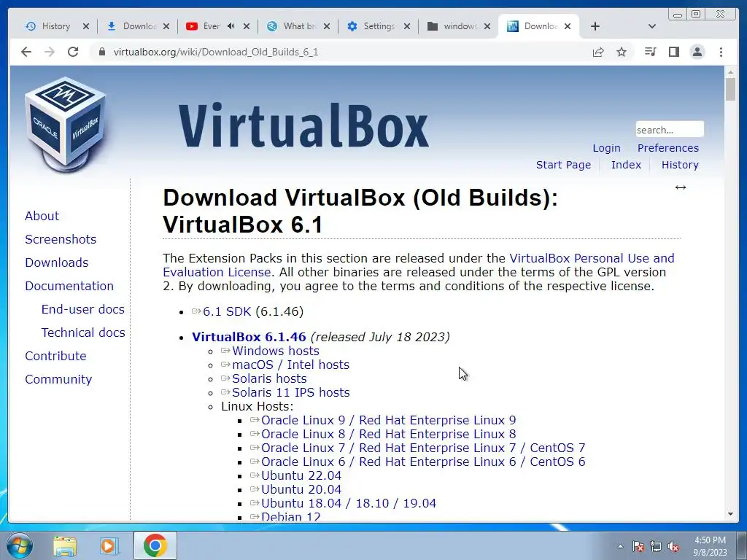Image resolution: width=747 pixels, height=560 pixels.
Task: Close the YouTube tab
Action: (x=247, y=26)
